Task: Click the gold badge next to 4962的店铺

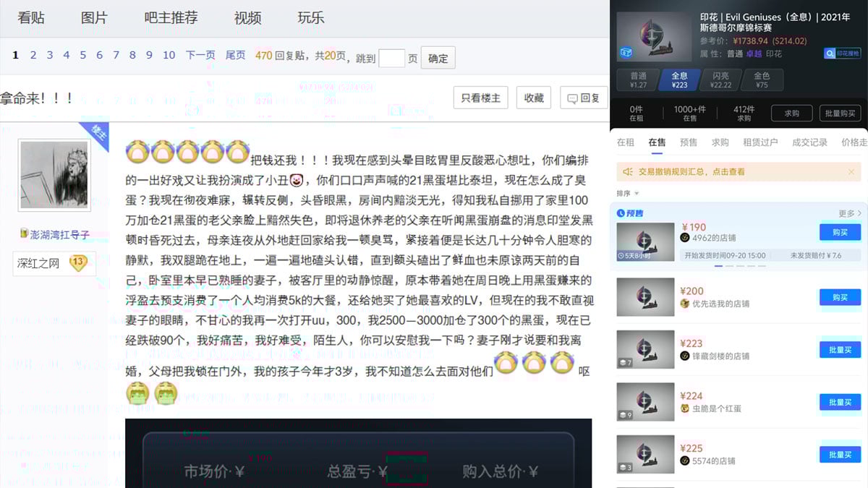Action: [x=684, y=238]
